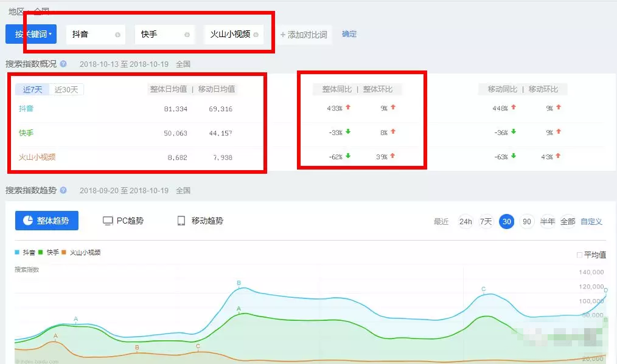Click the phone icon of 移动趋势
The image size is (617, 364).
181,221
